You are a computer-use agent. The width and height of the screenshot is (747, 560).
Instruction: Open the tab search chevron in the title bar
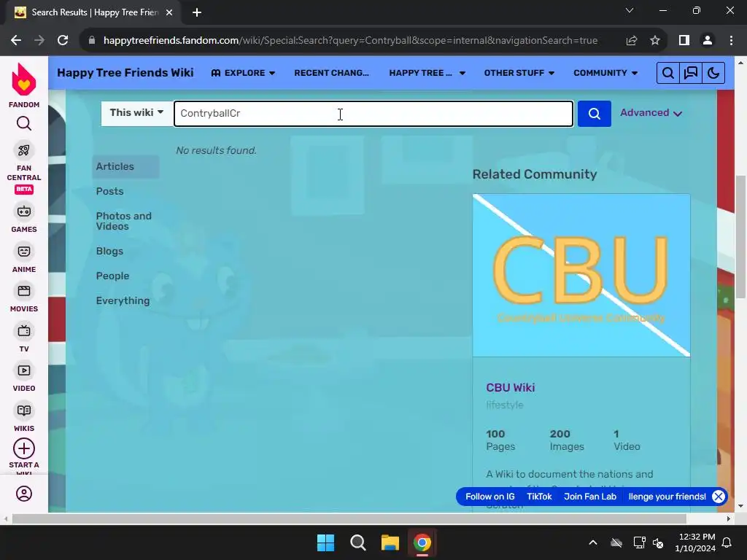630,10
